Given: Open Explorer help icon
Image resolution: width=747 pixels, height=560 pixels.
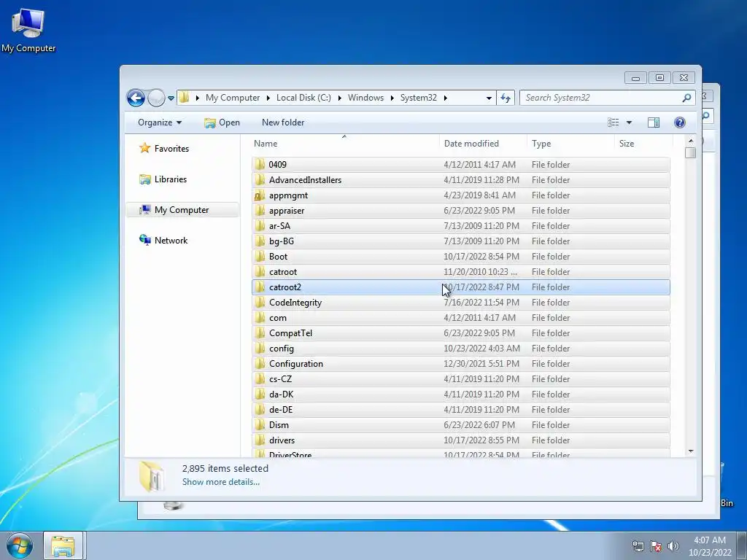Looking at the screenshot, I should [680, 122].
